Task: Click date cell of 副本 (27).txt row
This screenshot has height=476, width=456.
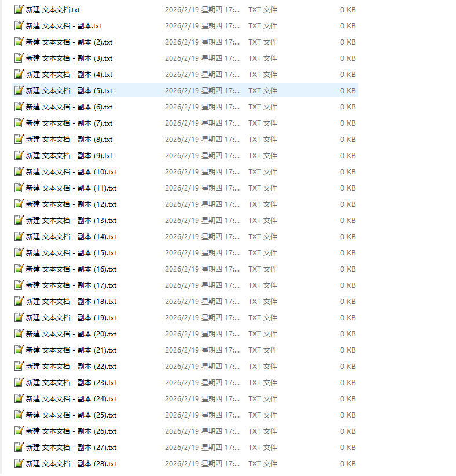Action: 203,448
